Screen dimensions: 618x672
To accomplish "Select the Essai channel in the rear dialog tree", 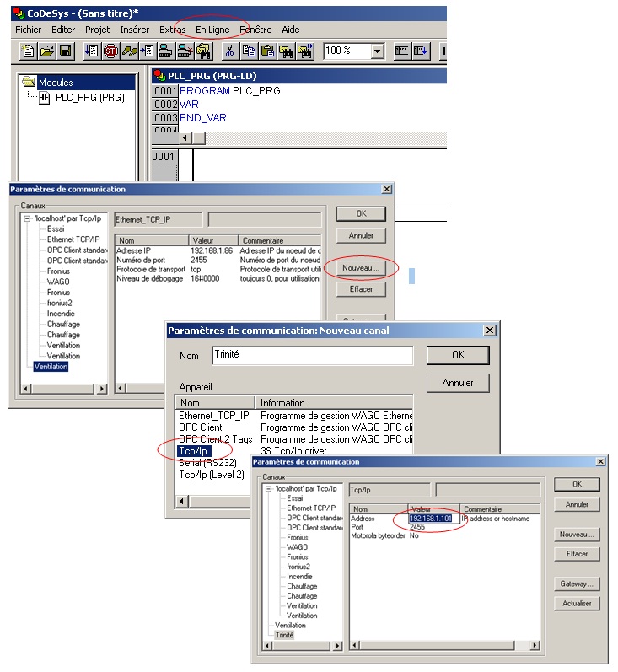I will tap(56, 228).
